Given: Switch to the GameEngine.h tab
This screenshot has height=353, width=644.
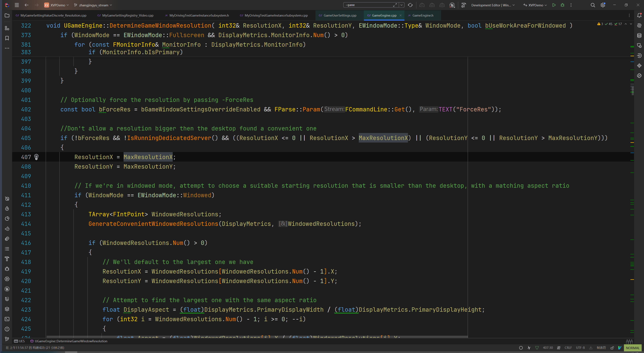Looking at the screenshot, I should point(422,16).
